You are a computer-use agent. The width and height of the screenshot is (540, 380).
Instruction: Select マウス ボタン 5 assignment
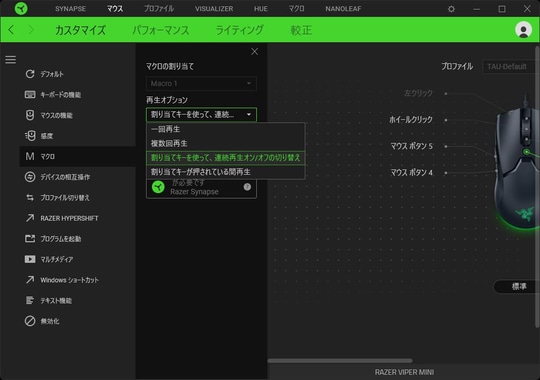(x=412, y=146)
